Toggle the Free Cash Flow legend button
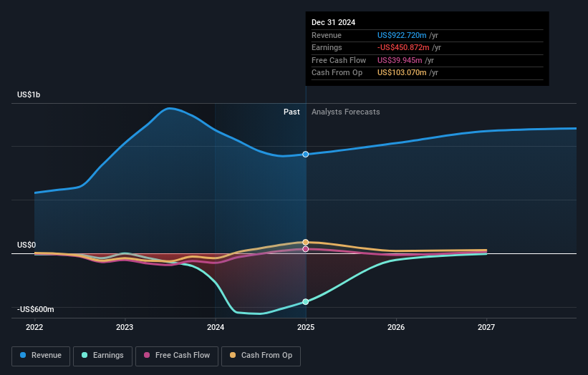This screenshot has width=588, height=375. (177, 356)
